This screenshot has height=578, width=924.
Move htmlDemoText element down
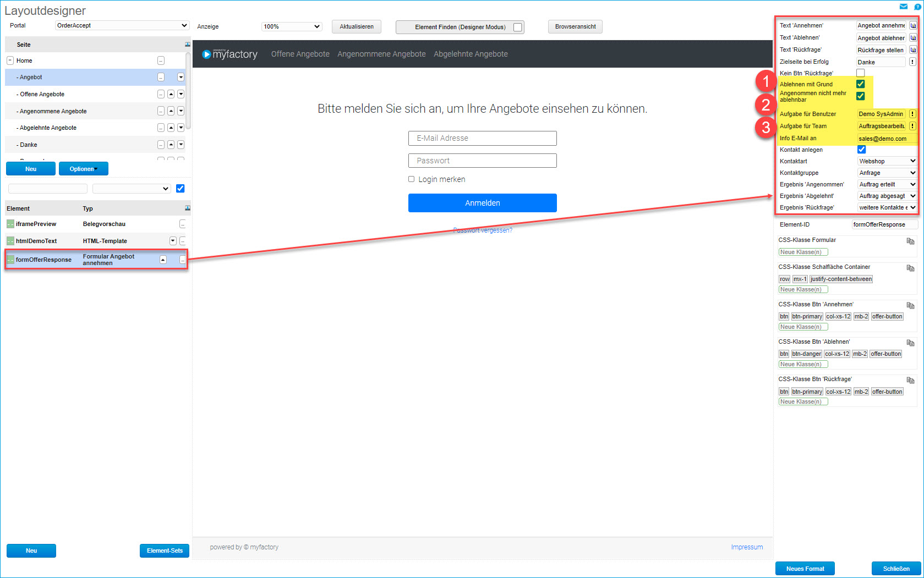(173, 241)
